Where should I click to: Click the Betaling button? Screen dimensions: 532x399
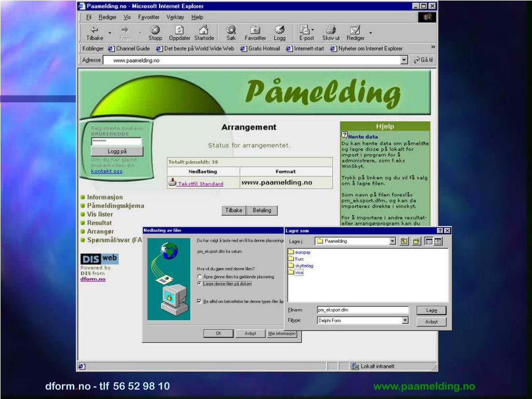[262, 210]
